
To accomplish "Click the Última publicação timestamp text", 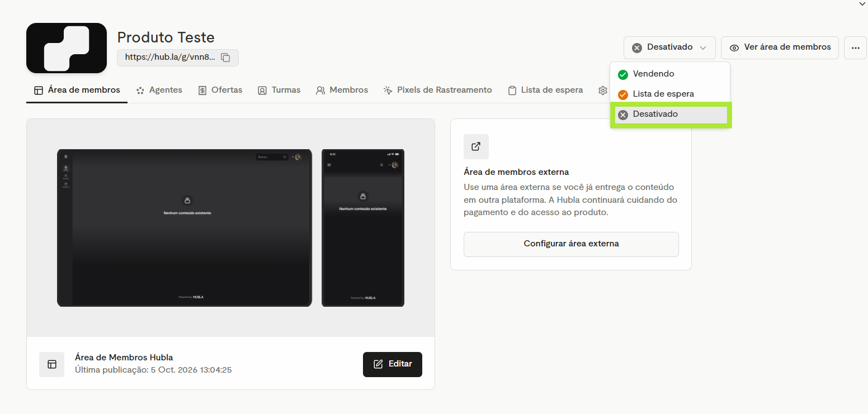I will pos(153,370).
